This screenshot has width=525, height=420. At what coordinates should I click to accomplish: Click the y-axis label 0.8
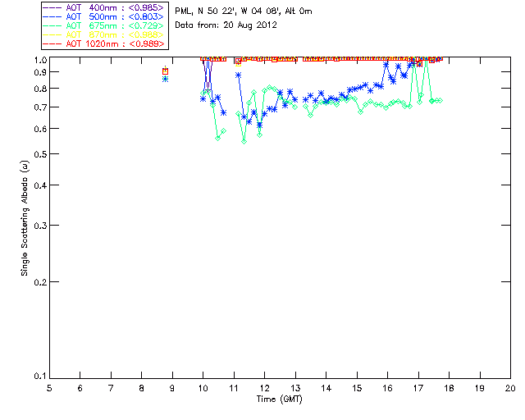coord(40,89)
